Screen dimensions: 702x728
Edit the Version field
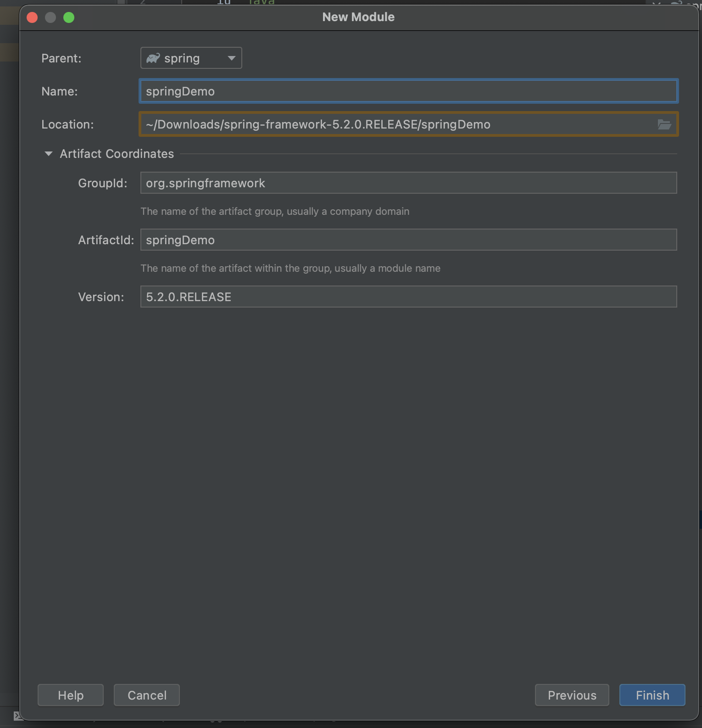point(408,297)
